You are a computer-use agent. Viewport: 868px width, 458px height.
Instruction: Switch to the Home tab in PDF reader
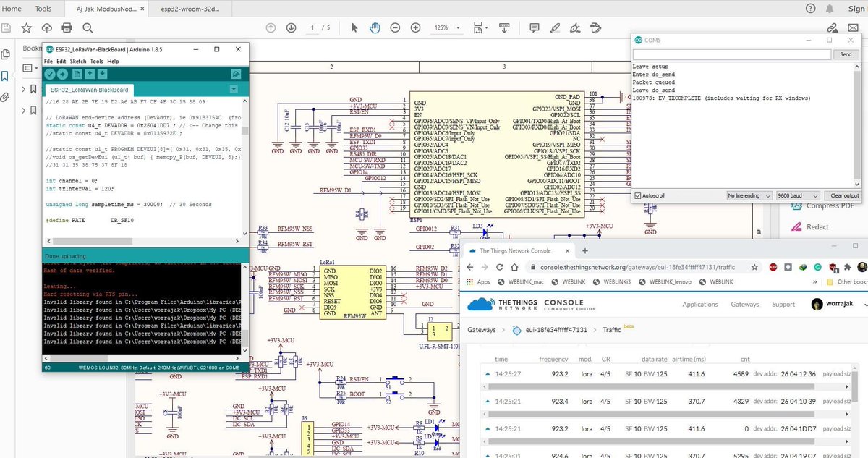(12, 9)
